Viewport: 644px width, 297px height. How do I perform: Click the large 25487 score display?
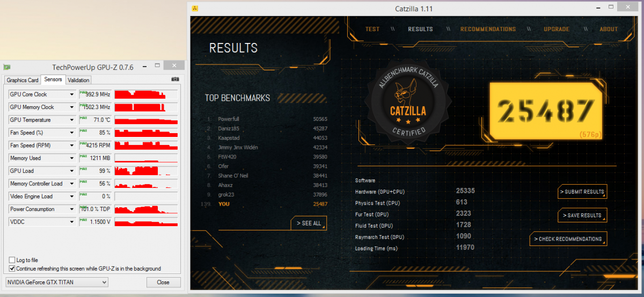(547, 111)
